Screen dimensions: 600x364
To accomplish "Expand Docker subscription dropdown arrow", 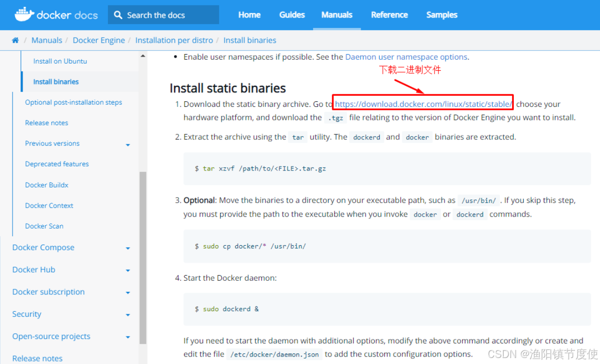I will pos(128,293).
